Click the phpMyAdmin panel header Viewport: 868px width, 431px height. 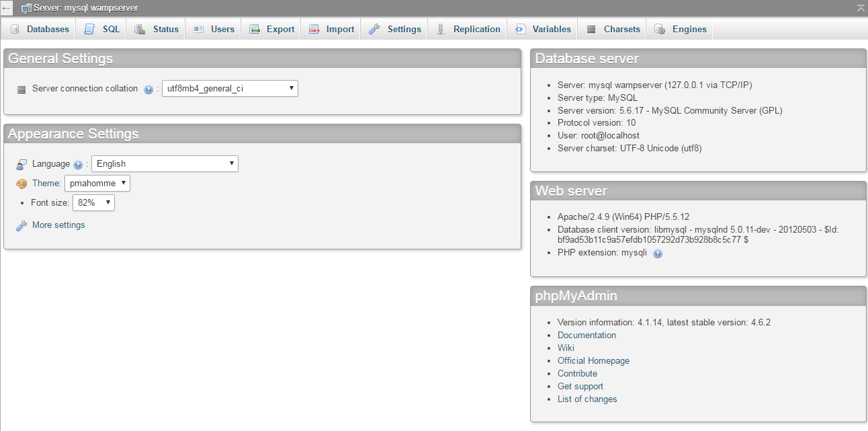[698, 296]
